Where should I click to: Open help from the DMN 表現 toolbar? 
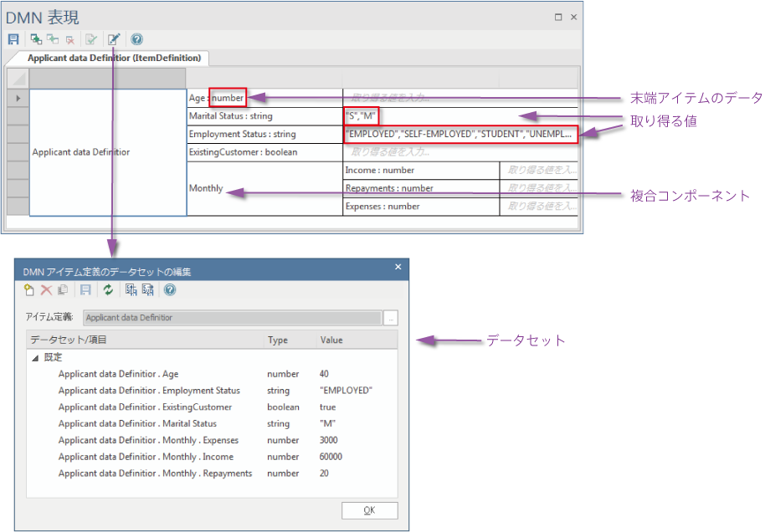coord(136,38)
